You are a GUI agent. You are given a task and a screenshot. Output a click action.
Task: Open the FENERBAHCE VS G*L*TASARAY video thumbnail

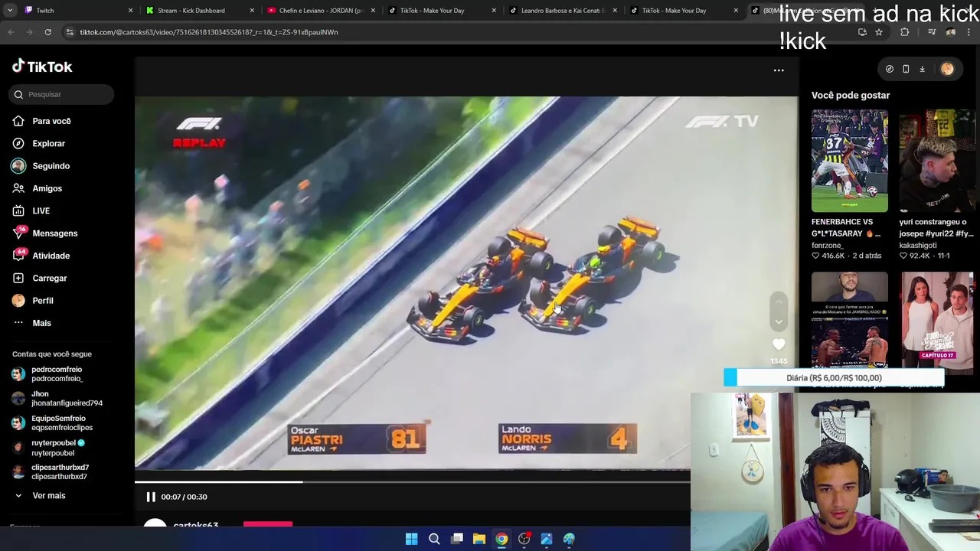(850, 161)
